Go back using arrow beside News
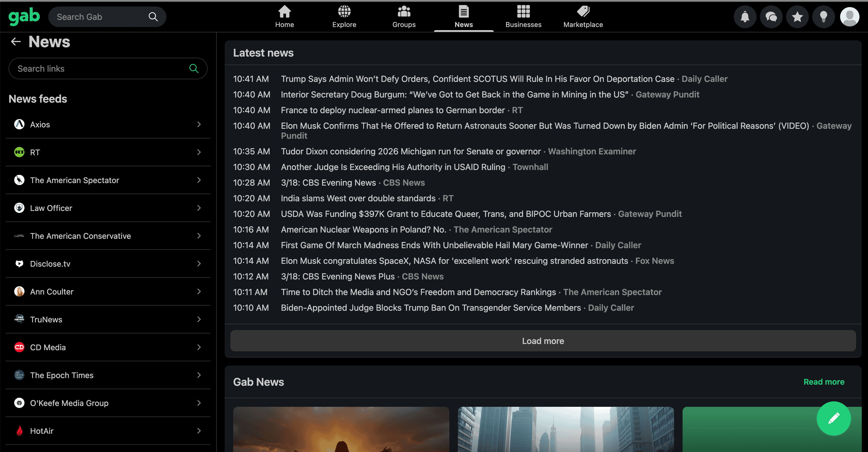The image size is (868, 452). tap(16, 42)
